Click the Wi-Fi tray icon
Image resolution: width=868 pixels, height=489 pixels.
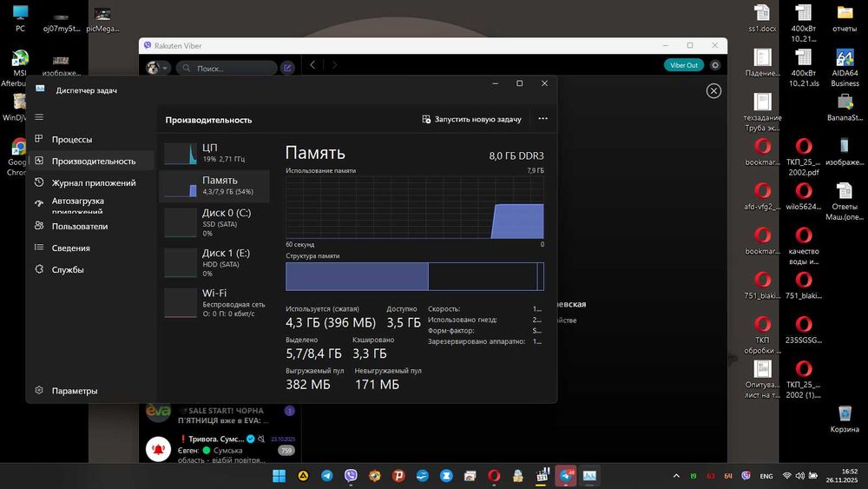tap(786, 476)
